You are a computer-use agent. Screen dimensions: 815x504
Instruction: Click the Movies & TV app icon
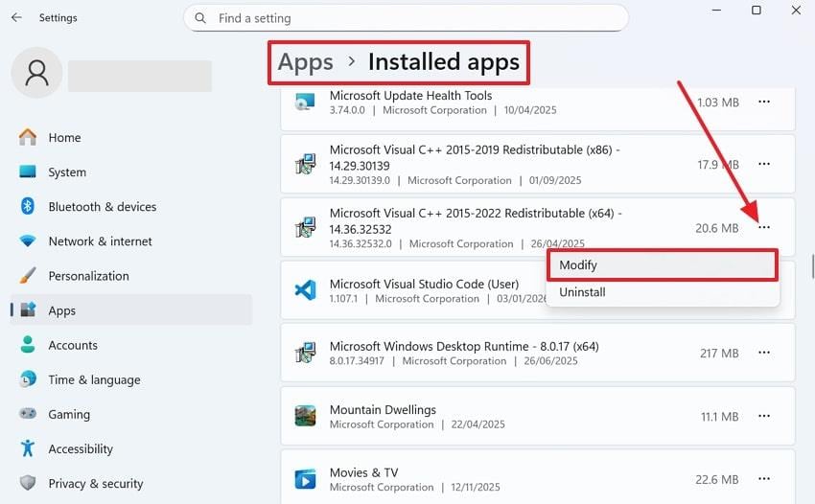pyautogui.click(x=305, y=479)
